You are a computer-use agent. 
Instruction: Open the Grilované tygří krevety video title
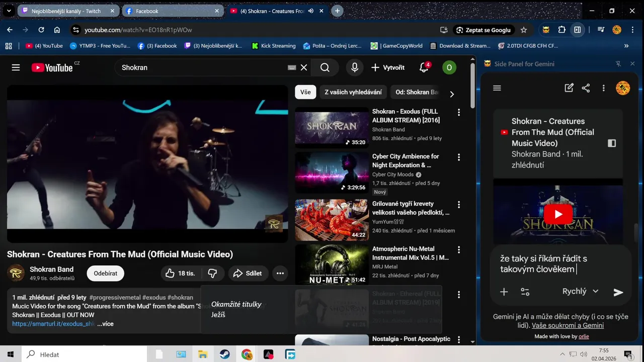pos(411,208)
